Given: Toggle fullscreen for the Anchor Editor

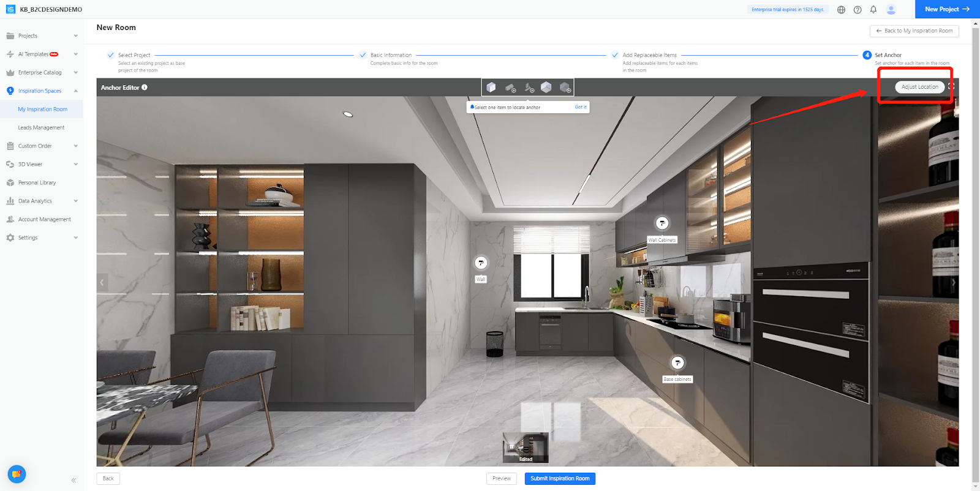Looking at the screenshot, I should point(951,87).
